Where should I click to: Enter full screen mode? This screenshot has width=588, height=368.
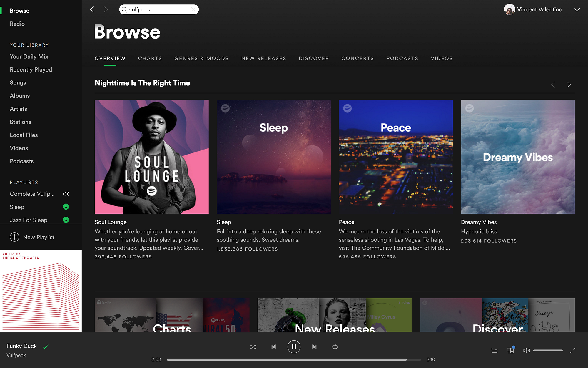[572, 350]
